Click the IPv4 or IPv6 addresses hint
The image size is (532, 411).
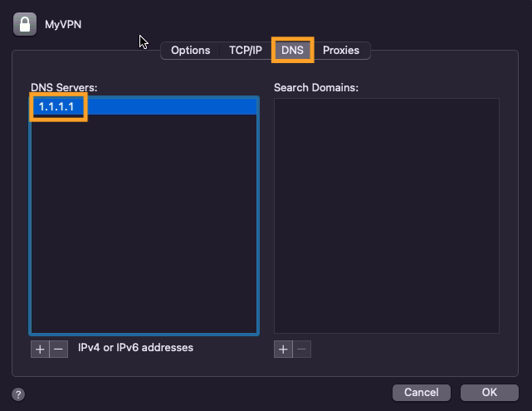pyautogui.click(x=135, y=348)
